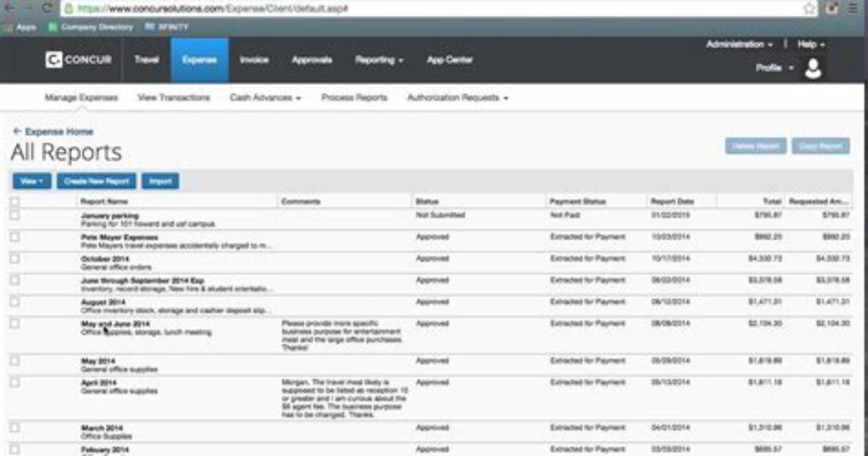Click the Import button

[160, 182]
